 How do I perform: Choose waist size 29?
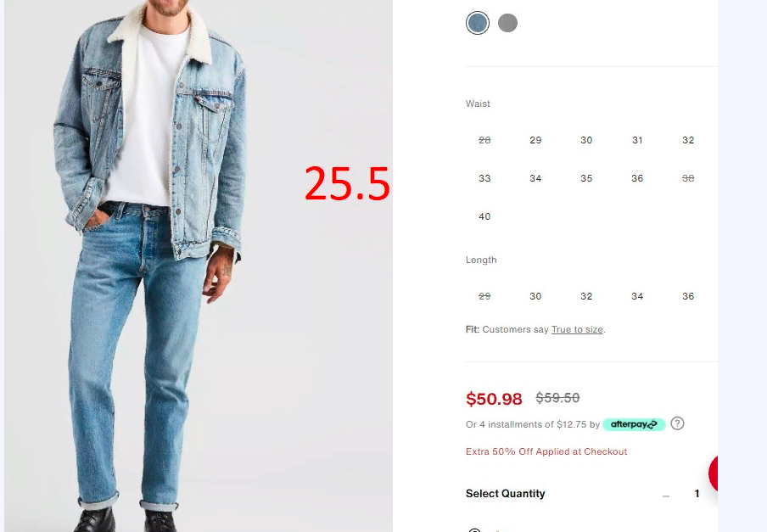tap(535, 140)
